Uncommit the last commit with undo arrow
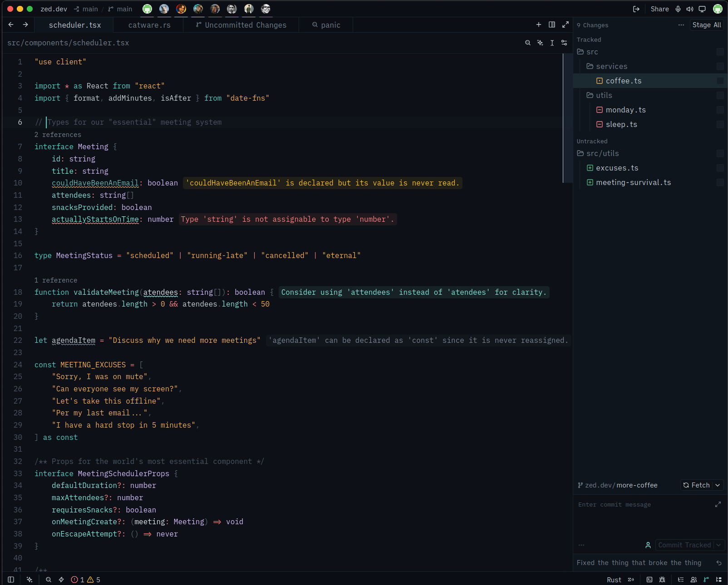This screenshot has height=585, width=728. pyautogui.click(x=719, y=563)
